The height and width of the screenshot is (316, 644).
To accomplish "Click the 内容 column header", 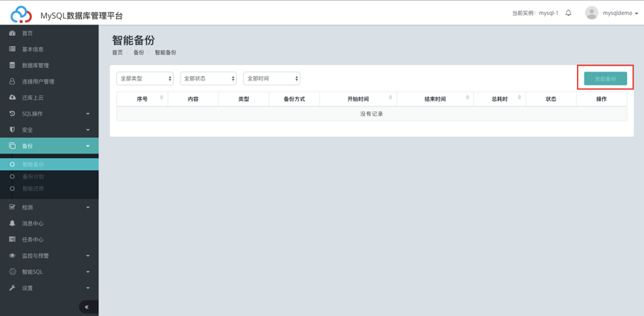I will click(x=193, y=99).
